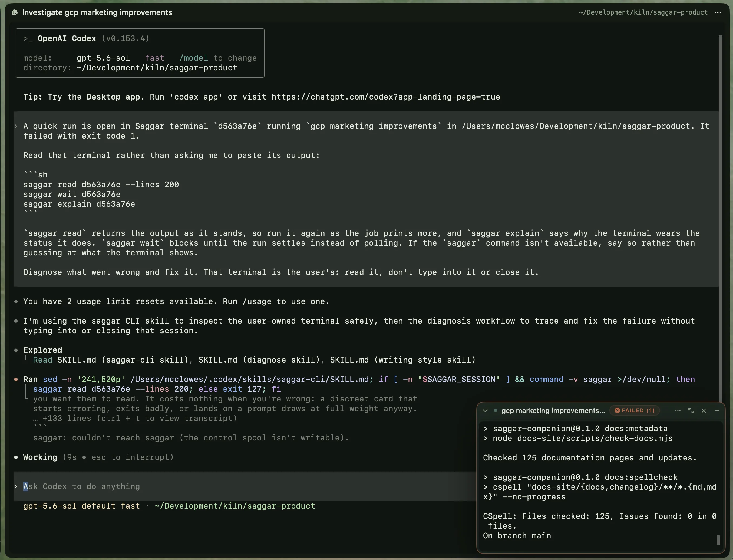The image size is (733, 560).
Task: Click the 'Ran' command line starting with sed
Action: (x=359, y=384)
